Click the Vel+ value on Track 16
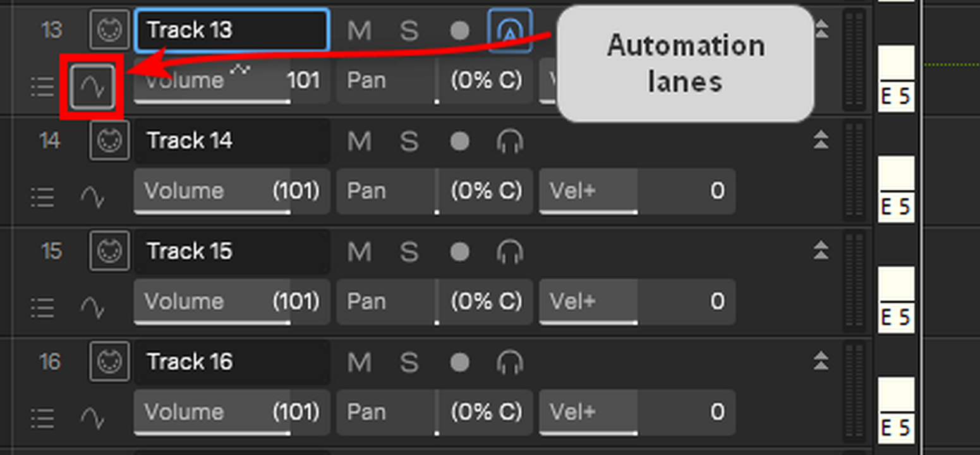Image resolution: width=980 pixels, height=455 pixels. pyautogui.click(x=637, y=412)
